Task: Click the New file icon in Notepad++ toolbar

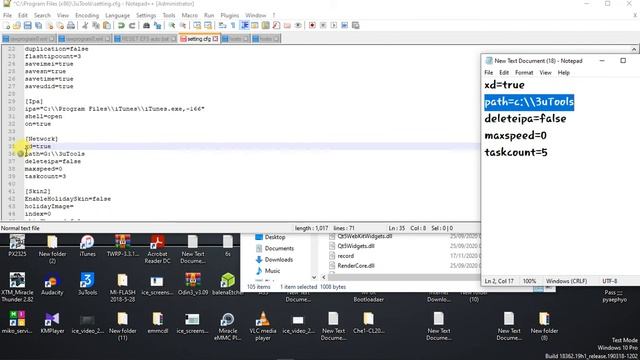Action: 6,25
